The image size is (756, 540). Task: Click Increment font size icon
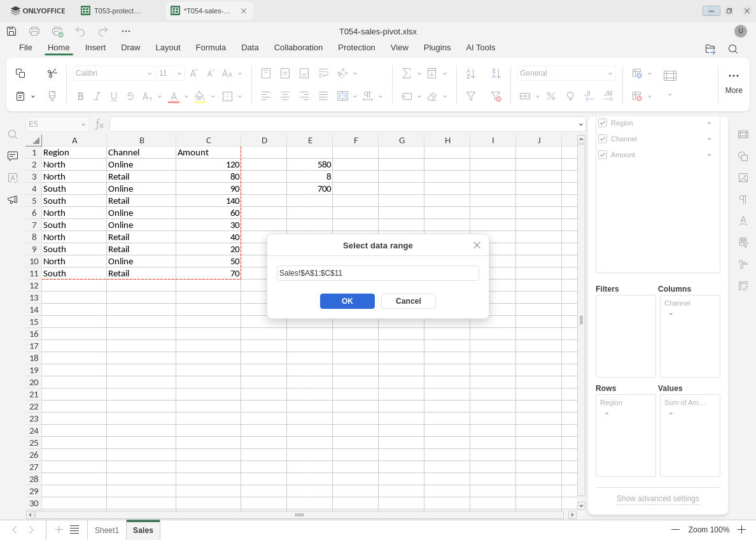pos(194,73)
